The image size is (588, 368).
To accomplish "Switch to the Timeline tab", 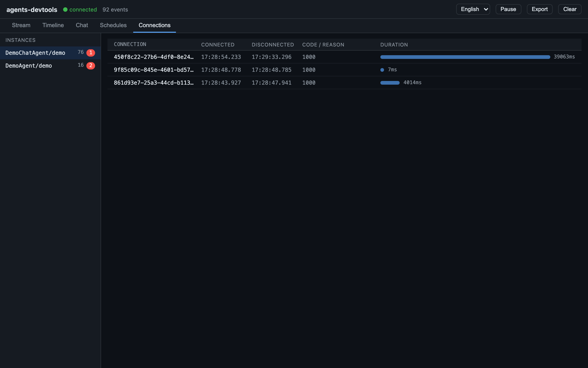I will point(53,25).
